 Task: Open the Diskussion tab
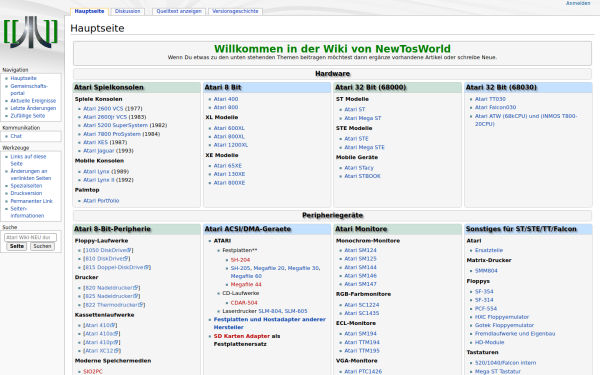point(127,11)
